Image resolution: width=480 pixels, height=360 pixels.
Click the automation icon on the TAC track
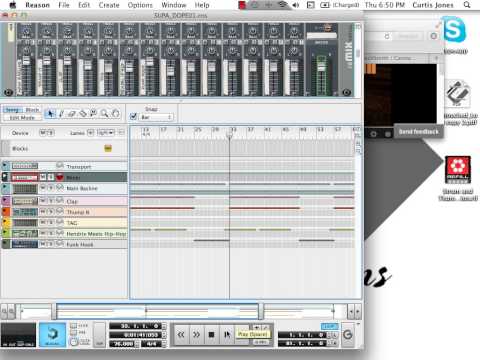[60, 222]
